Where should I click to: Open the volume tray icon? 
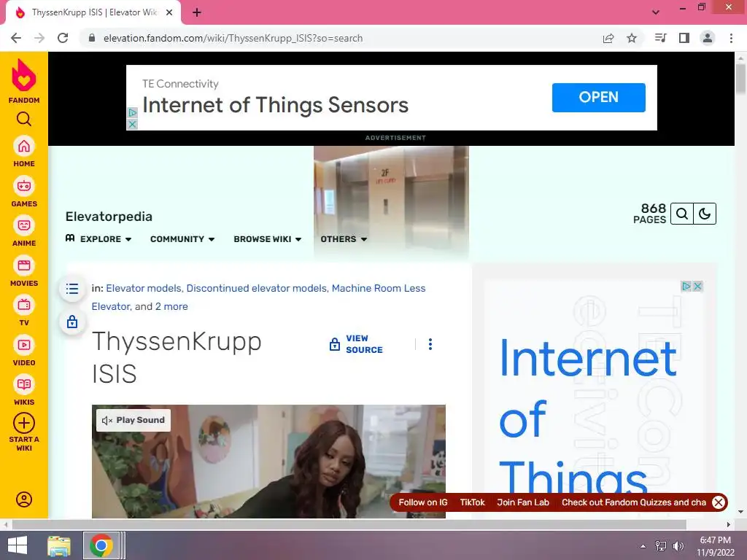coord(678,546)
